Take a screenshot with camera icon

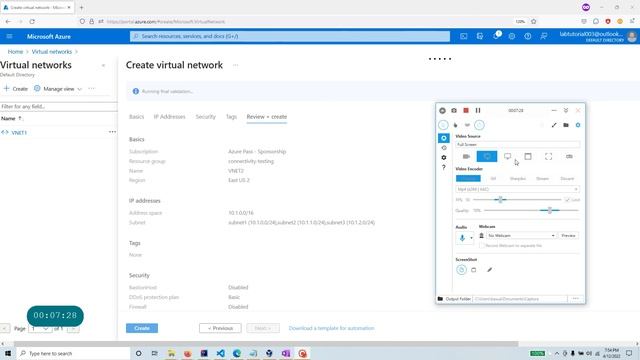tap(454, 111)
